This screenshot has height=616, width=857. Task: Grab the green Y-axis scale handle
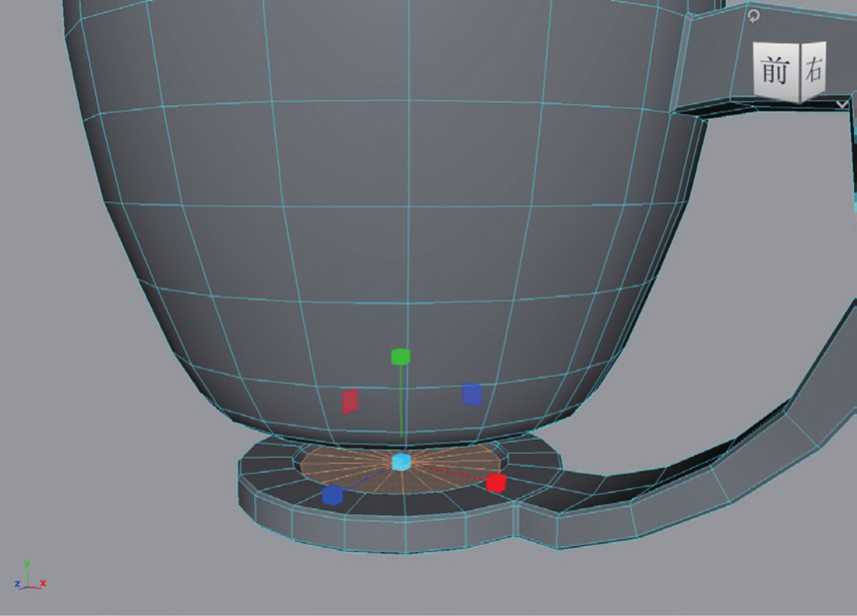[x=400, y=357]
